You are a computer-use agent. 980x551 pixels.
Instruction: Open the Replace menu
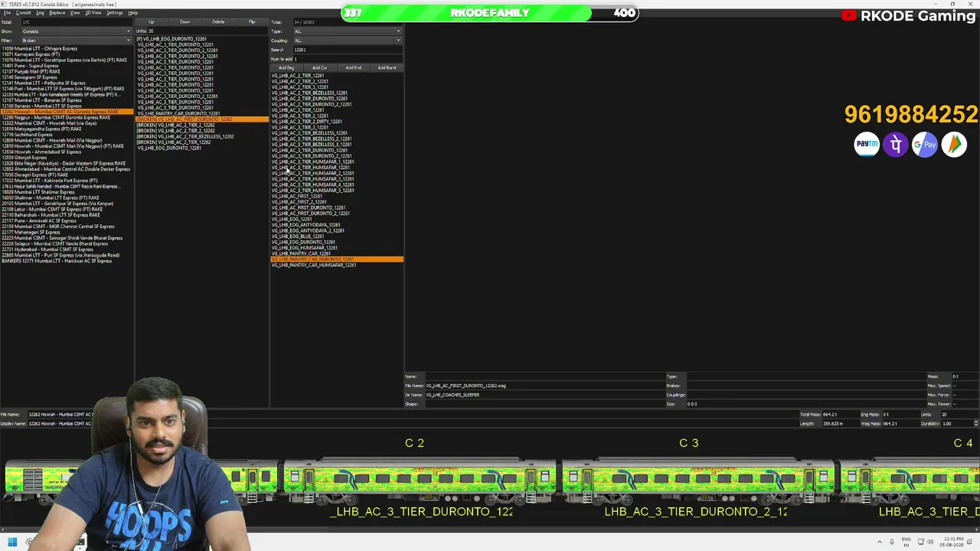point(57,13)
